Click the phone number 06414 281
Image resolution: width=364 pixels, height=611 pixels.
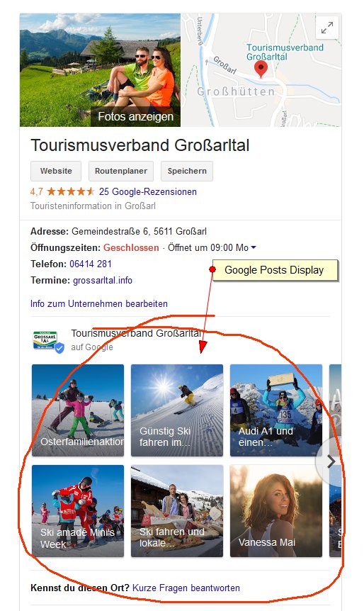(x=91, y=264)
